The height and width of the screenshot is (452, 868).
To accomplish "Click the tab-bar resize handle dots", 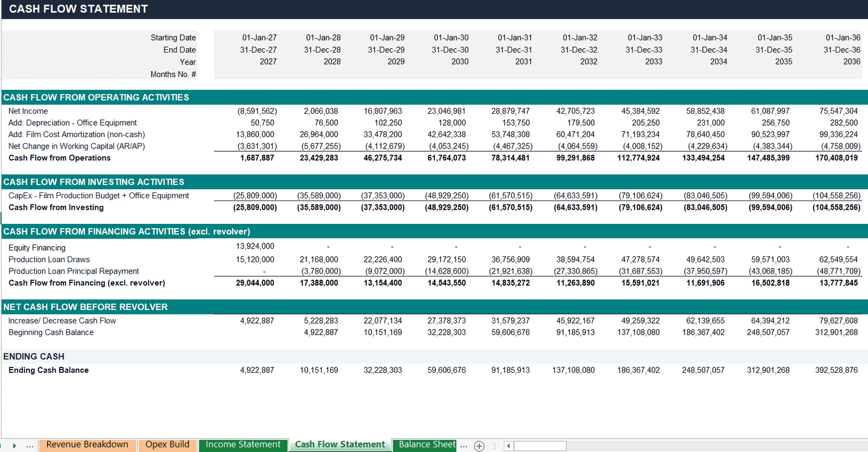I will pos(494,445).
